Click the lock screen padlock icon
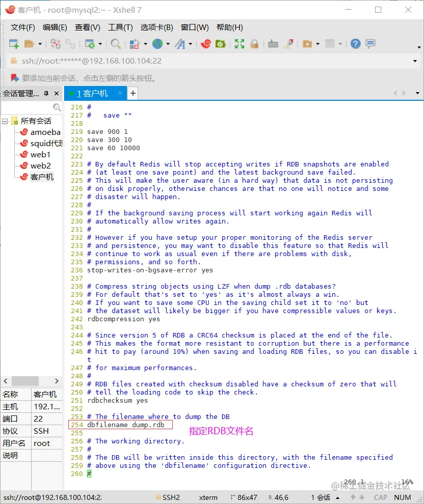This screenshot has height=504, width=424. (254, 44)
